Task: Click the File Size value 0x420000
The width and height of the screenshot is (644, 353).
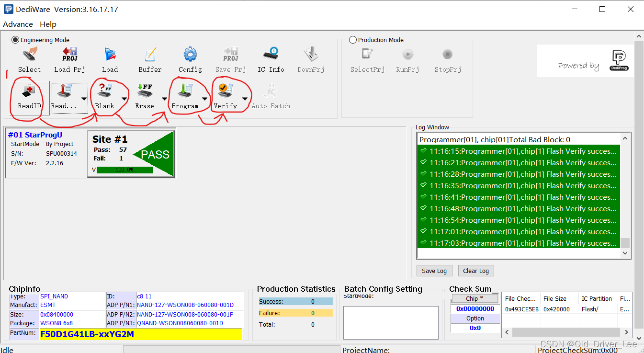Action: (x=556, y=309)
